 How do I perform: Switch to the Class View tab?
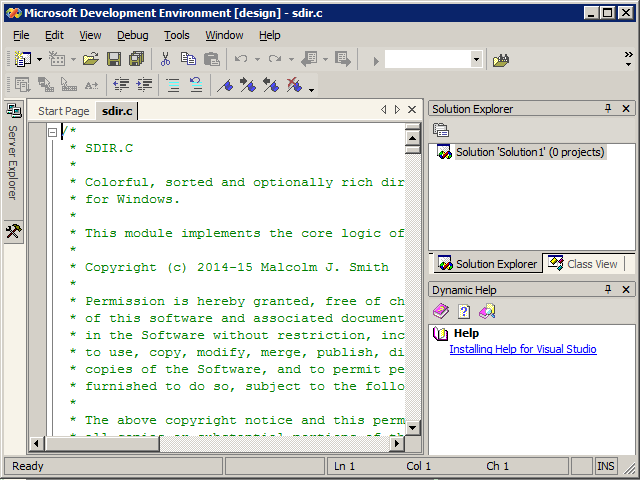pos(584,264)
